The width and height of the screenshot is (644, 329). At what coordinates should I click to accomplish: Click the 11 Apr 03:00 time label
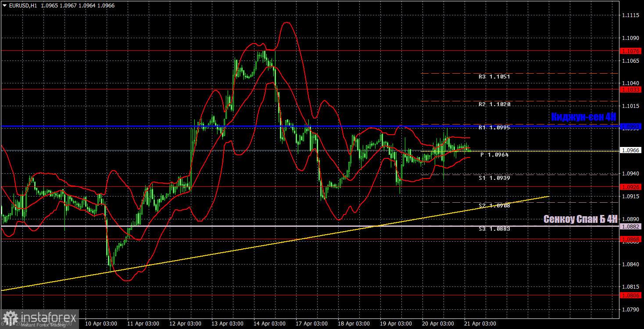point(143,323)
